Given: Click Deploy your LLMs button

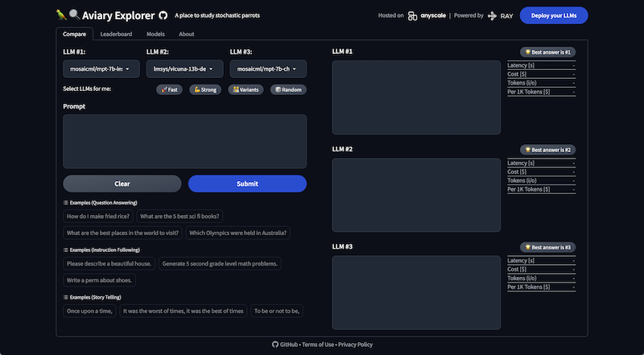Looking at the screenshot, I should tap(554, 15).
